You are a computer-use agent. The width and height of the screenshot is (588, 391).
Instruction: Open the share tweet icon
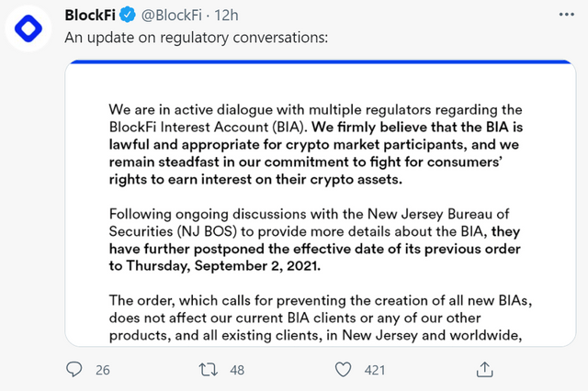coord(484,368)
